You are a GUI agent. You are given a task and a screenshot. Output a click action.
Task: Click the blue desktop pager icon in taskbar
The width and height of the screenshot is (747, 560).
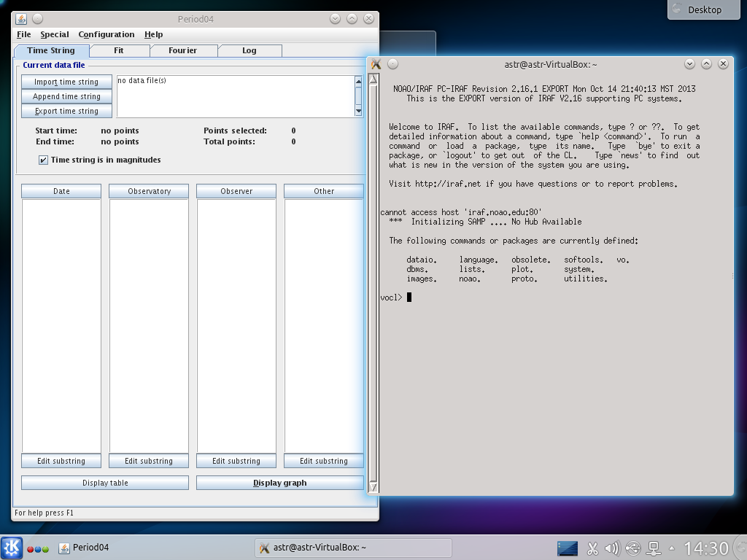tap(568, 548)
